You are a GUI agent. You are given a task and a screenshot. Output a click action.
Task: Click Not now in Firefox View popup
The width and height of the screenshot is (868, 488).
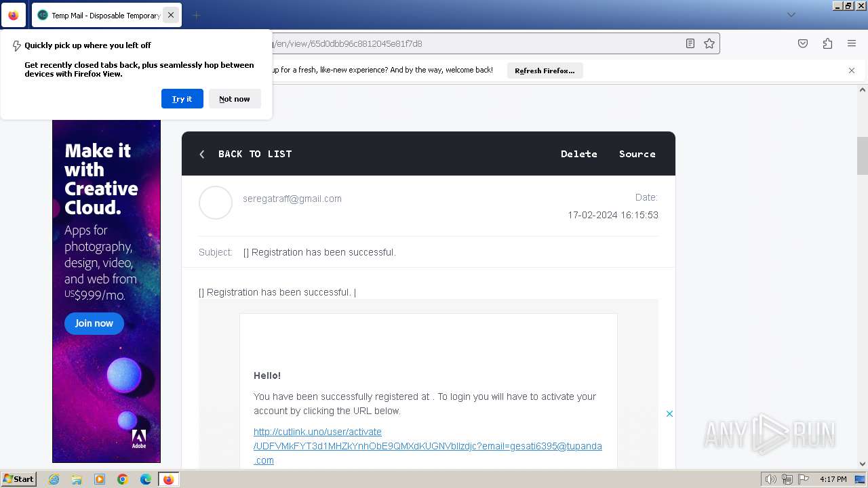tap(235, 99)
